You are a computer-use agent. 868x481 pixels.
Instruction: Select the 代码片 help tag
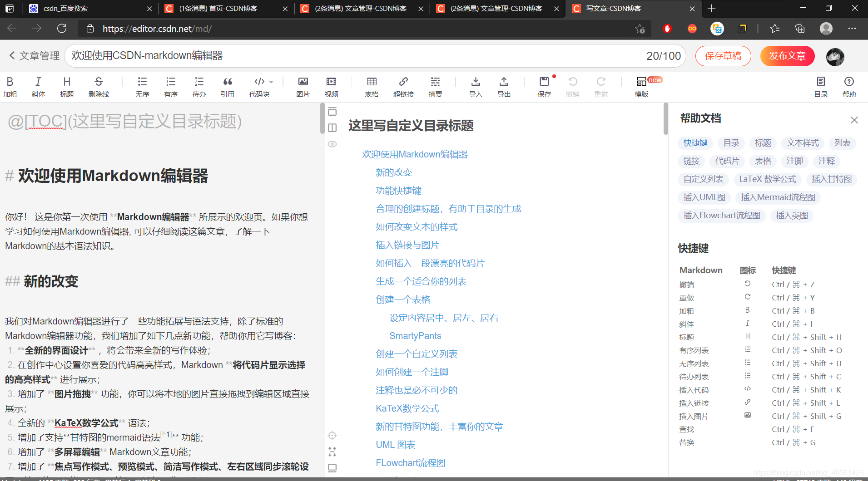click(727, 161)
